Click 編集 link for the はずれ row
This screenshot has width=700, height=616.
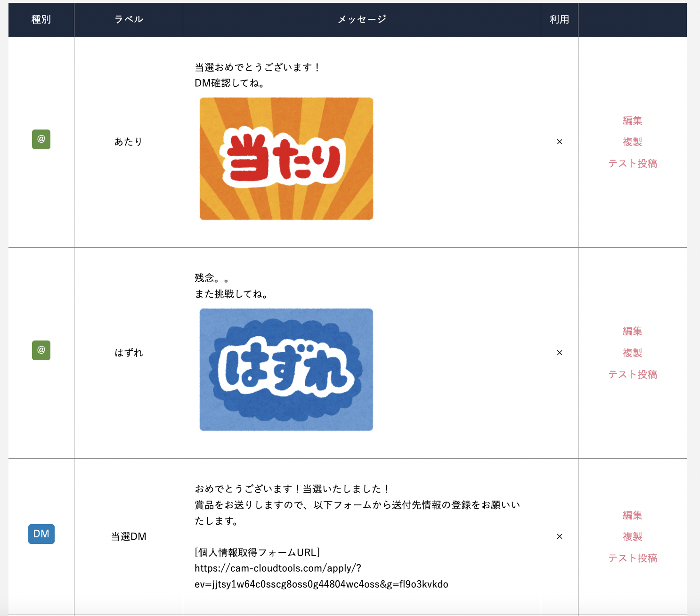633,331
